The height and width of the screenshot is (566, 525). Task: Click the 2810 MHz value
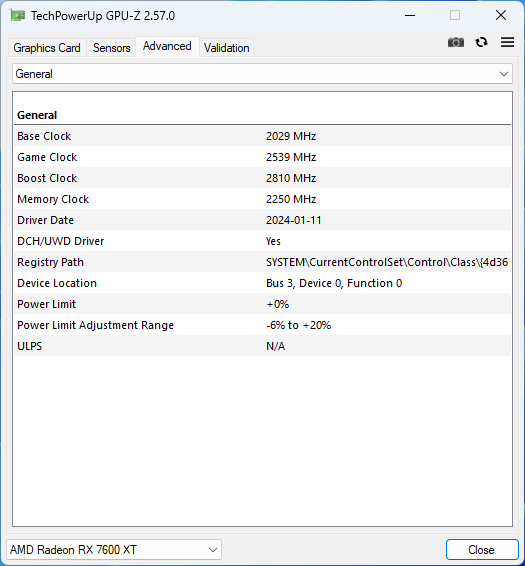click(291, 178)
